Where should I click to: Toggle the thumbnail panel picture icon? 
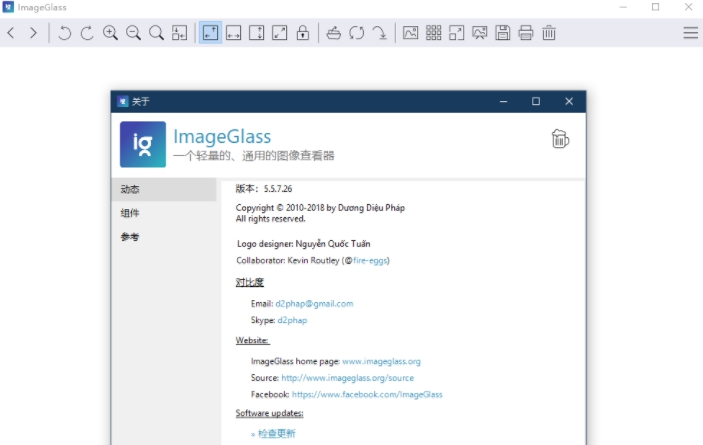coord(411,33)
